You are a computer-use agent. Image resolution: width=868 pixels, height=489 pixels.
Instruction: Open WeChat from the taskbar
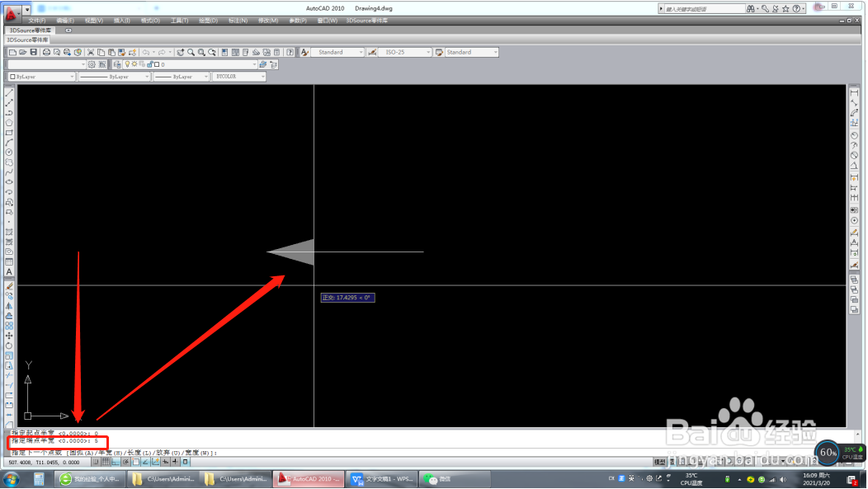coord(455,479)
